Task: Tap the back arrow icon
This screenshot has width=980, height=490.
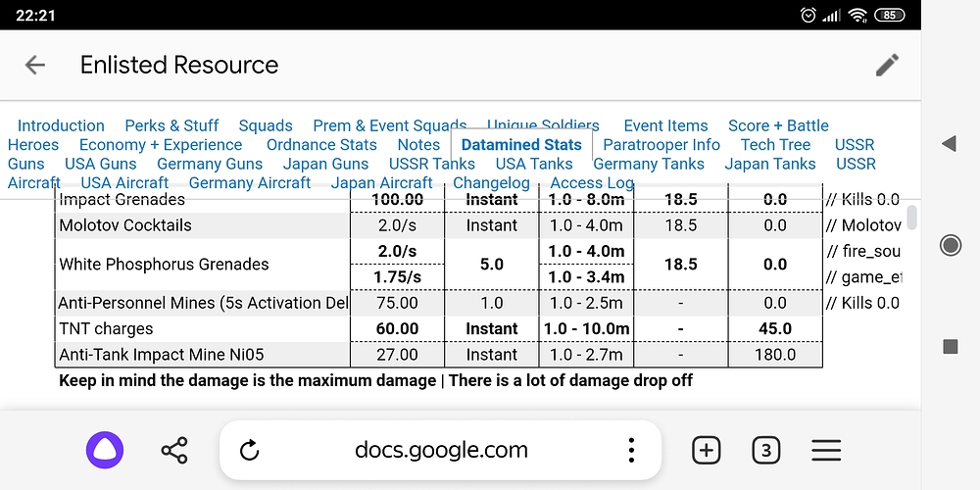Action: 35,66
